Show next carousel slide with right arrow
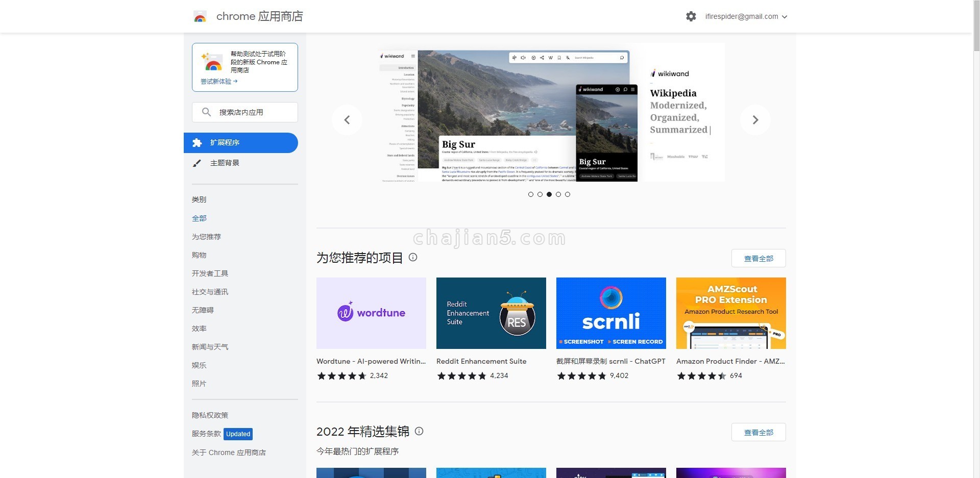This screenshot has height=478, width=980. point(755,120)
